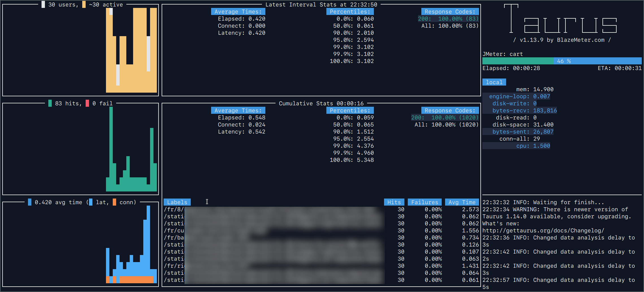Image resolution: width=644 pixels, height=292 pixels.
Task: Select the Failures column header
Action: point(425,202)
